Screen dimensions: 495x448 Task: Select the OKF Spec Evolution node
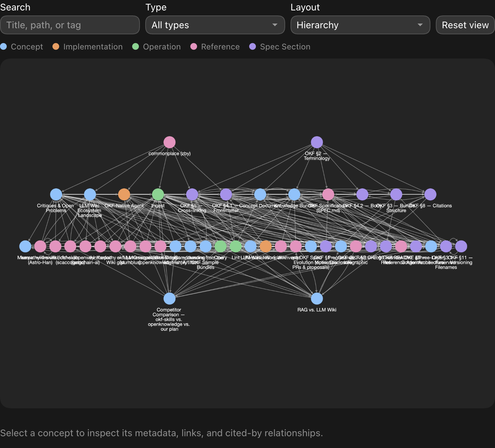(x=311, y=247)
